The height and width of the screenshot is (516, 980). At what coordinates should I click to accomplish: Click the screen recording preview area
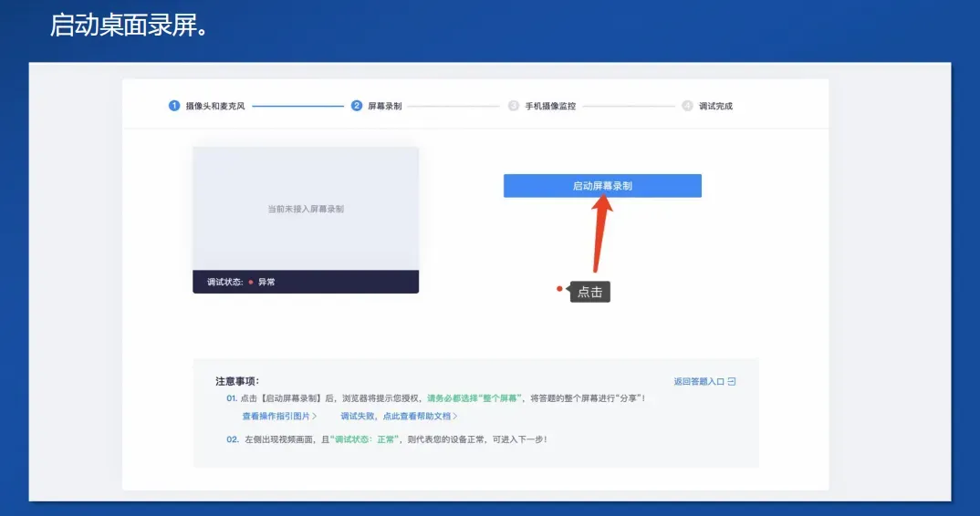coord(306,209)
